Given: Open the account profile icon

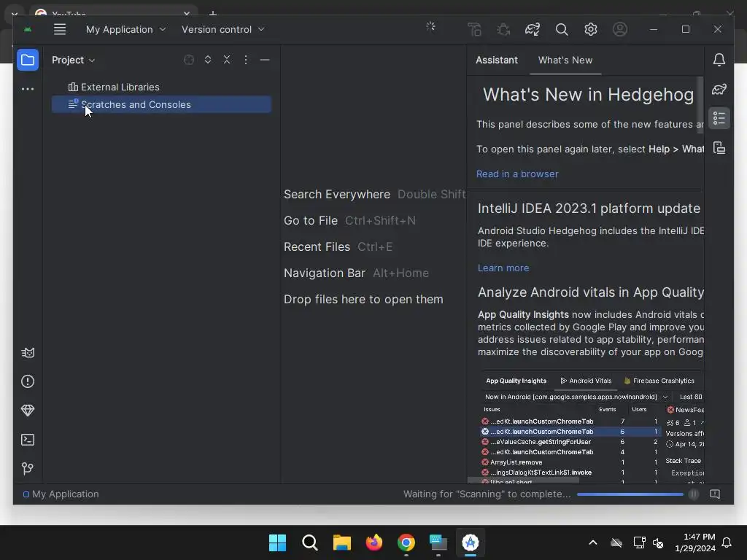Looking at the screenshot, I should click(620, 29).
